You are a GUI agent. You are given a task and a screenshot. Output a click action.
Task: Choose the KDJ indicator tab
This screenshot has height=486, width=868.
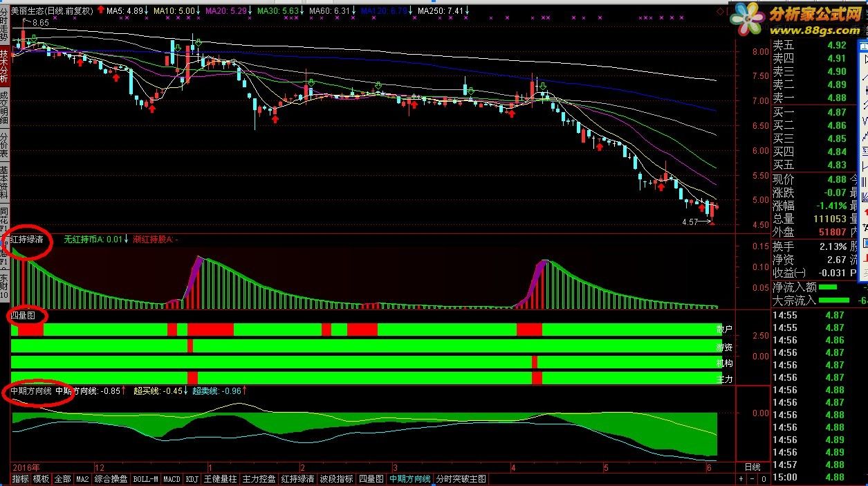click(x=192, y=479)
